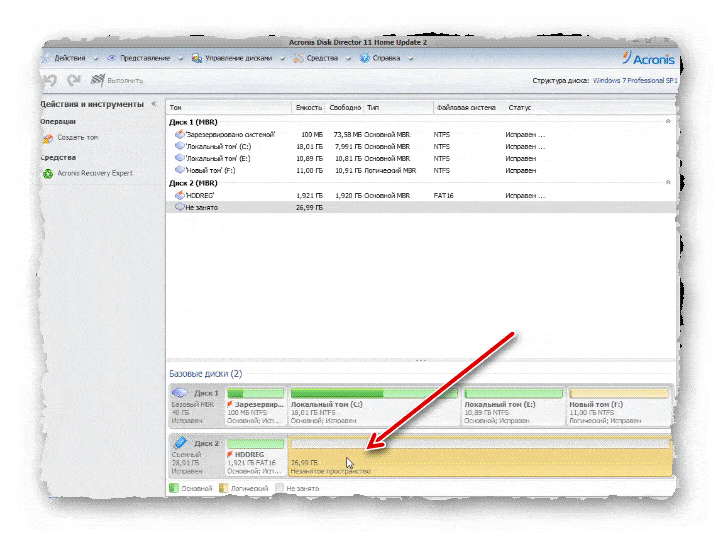
Task: Click the green Основной legend swatch
Action: 174,488
